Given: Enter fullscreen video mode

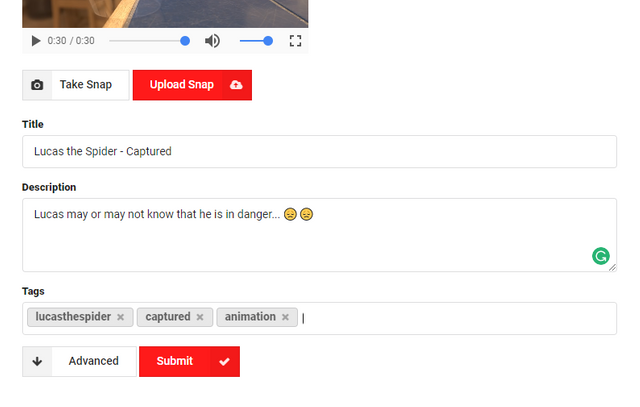Looking at the screenshot, I should tap(295, 41).
